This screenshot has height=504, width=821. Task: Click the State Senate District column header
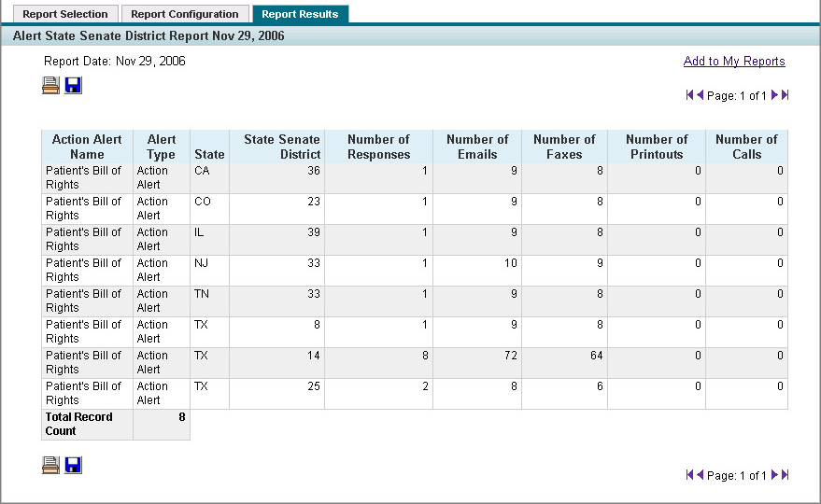277,147
